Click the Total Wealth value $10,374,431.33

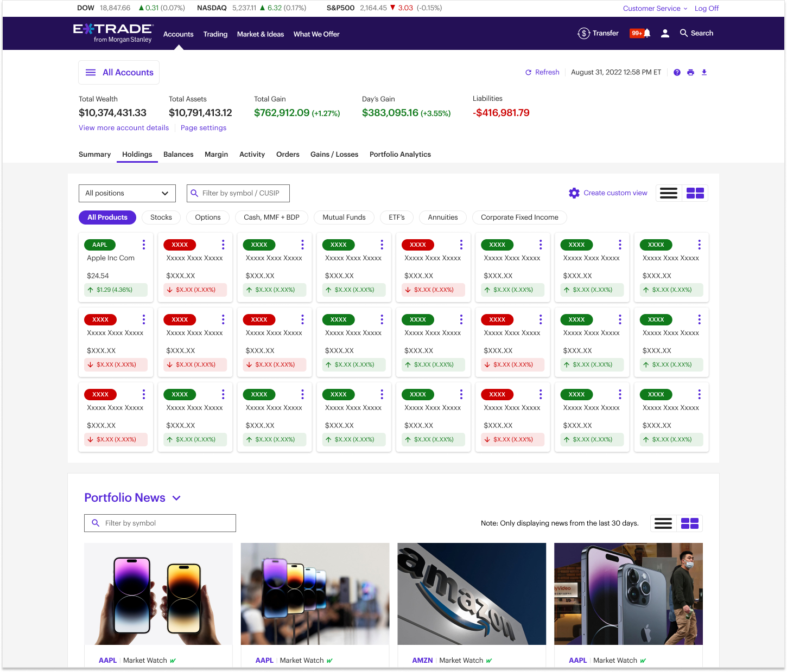[x=112, y=113]
